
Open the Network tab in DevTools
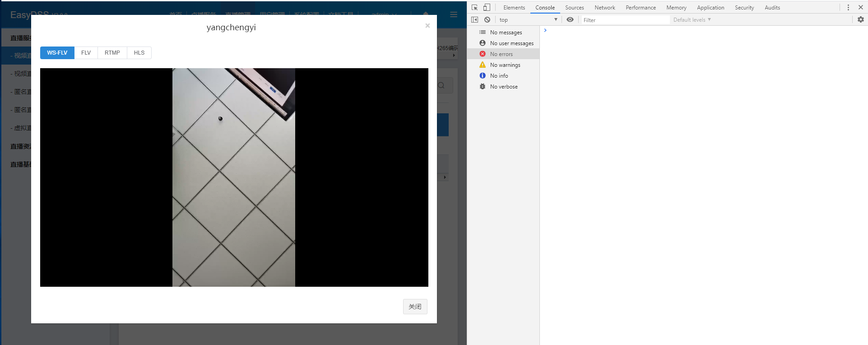(x=605, y=8)
